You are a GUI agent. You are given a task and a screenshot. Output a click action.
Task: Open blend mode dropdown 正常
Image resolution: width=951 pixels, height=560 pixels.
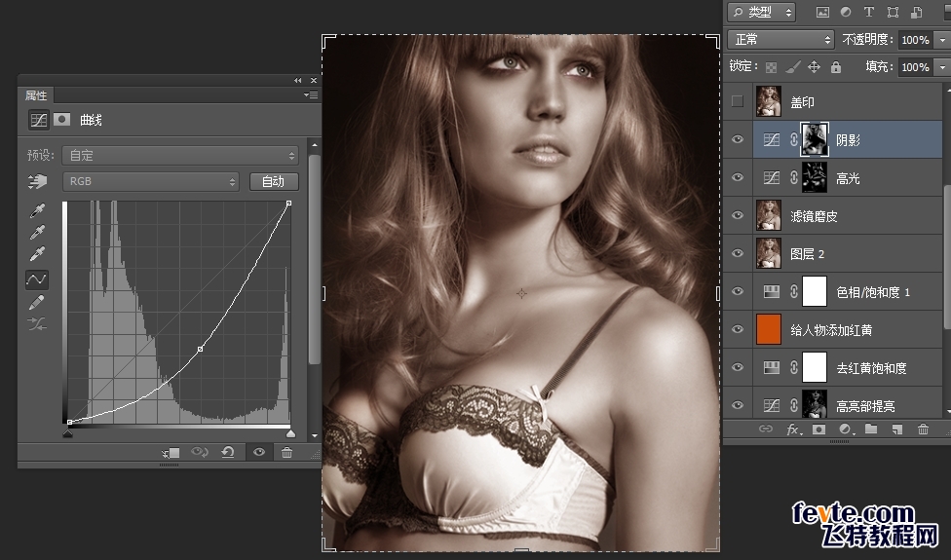click(780, 39)
